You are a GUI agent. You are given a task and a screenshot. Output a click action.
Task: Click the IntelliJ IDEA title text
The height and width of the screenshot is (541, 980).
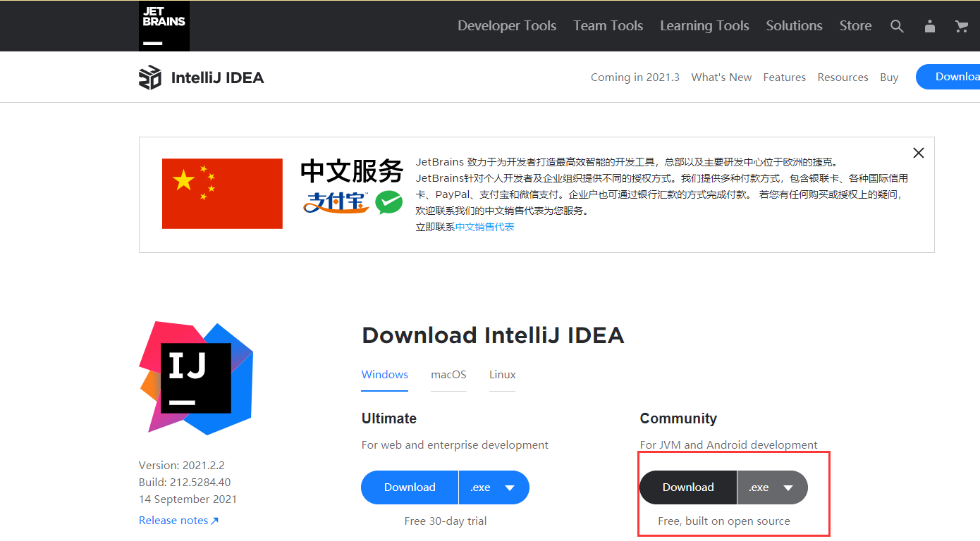[x=217, y=77]
